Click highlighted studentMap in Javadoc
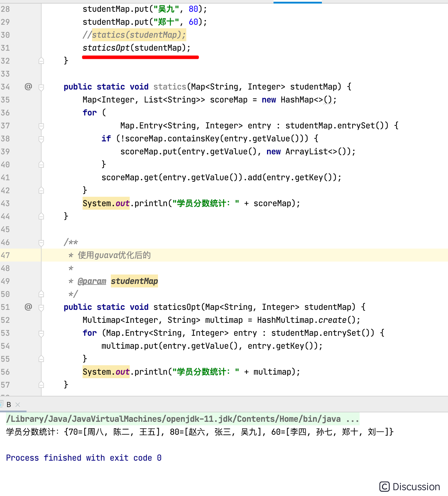The height and width of the screenshot is (496, 448). [134, 281]
